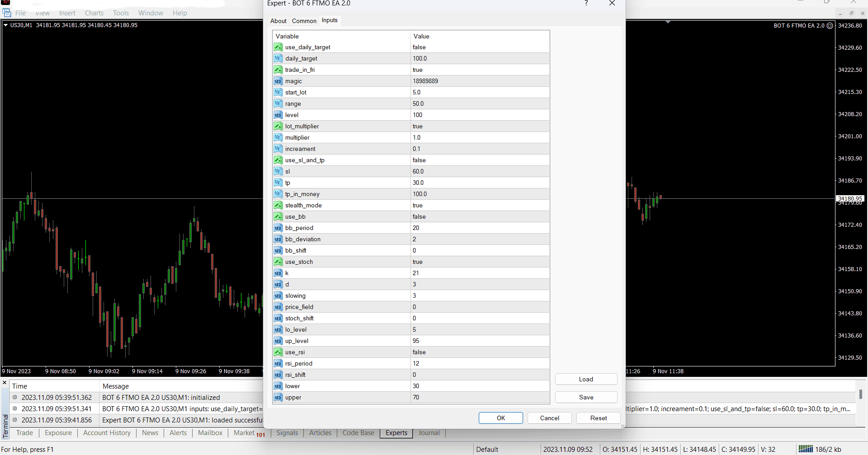Click the Reset button
The height and width of the screenshot is (455, 868).
599,418
